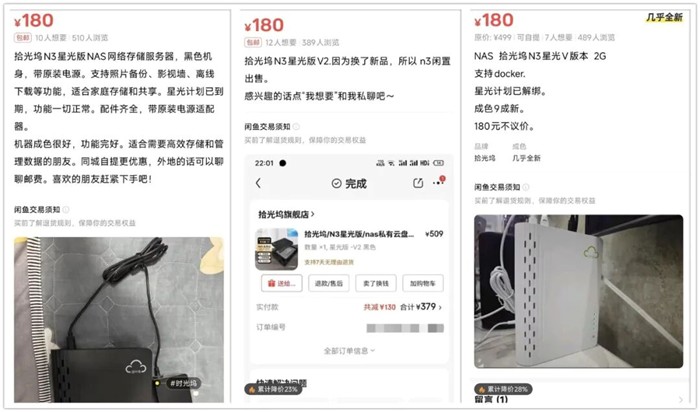Click info icon beside middle 闲鱼交易须知
Image resolution: width=700 pixels, height=412 pixels.
click(296, 127)
